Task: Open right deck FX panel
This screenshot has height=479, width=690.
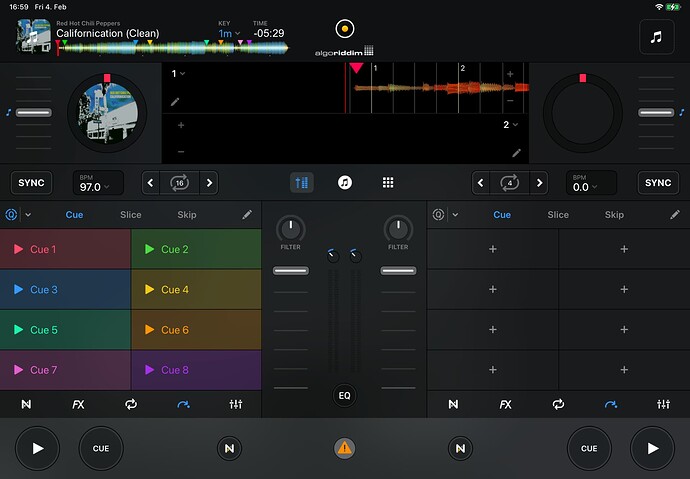Action: coord(506,404)
